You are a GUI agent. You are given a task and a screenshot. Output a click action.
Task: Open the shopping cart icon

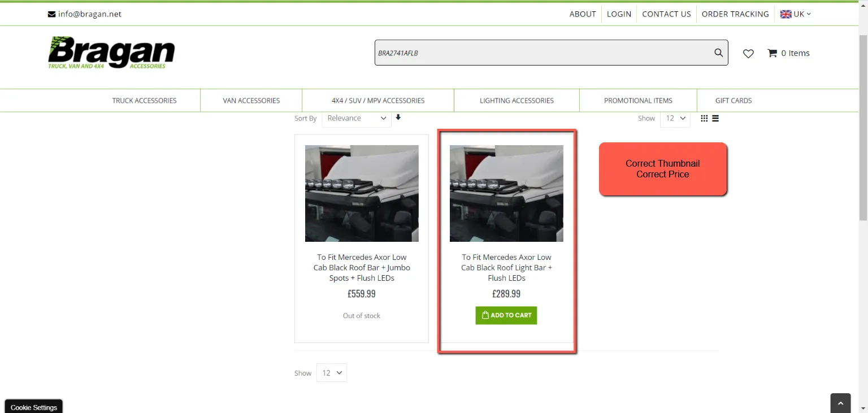pyautogui.click(x=772, y=53)
